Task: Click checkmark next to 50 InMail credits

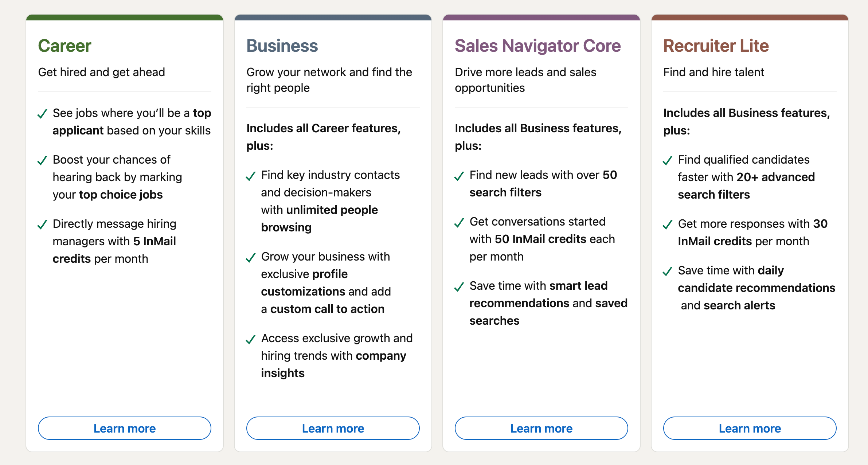Action: [459, 222]
